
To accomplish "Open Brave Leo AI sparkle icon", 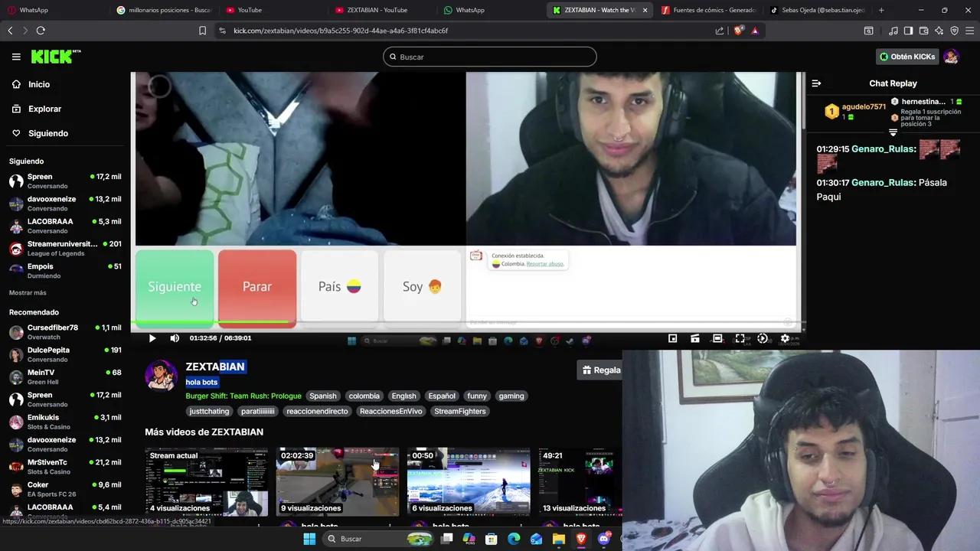I will pyautogui.click(x=939, y=31).
